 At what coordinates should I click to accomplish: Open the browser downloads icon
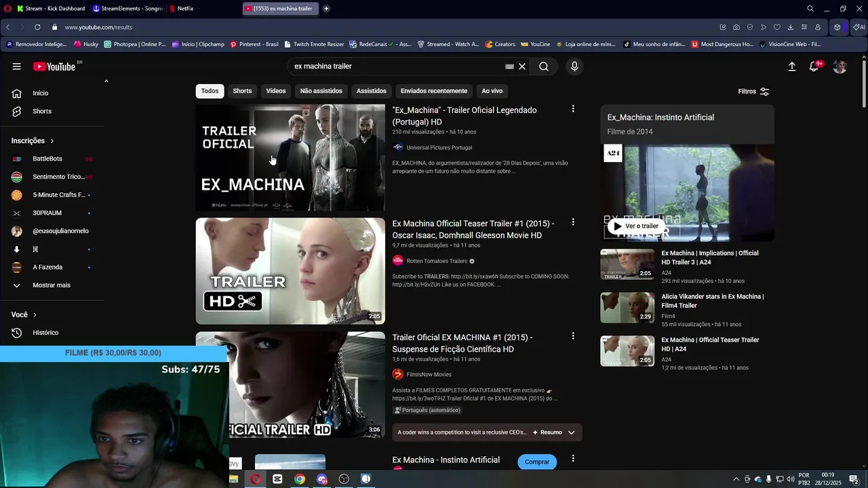791,27
